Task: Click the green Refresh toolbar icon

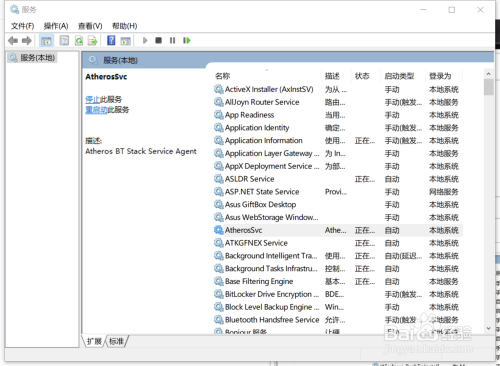Action: tap(79, 41)
